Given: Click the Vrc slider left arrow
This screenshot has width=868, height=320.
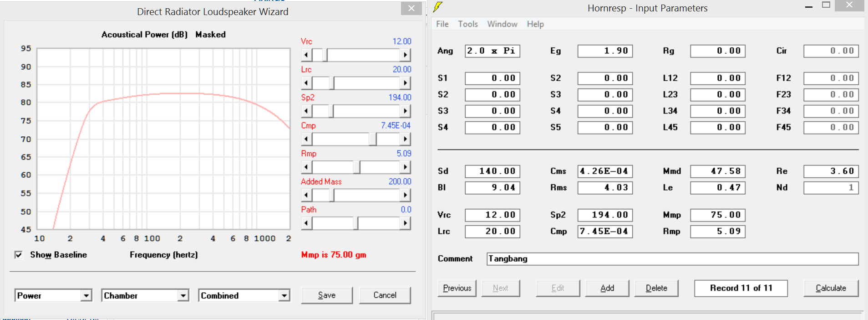Looking at the screenshot, I should pos(306,55).
